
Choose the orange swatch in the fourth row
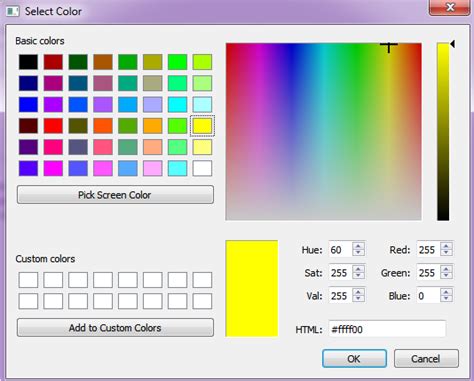pyautogui.click(x=153, y=126)
